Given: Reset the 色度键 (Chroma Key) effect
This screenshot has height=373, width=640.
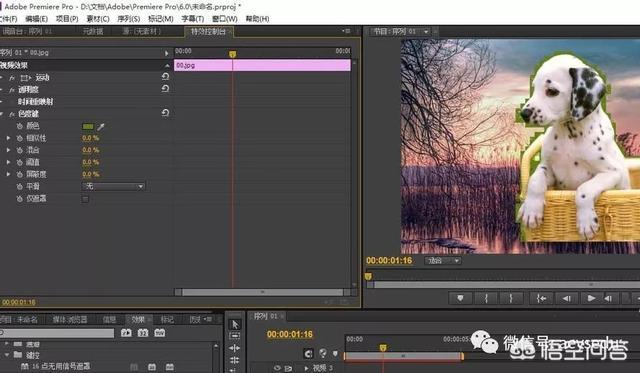Looking at the screenshot, I should tap(165, 113).
